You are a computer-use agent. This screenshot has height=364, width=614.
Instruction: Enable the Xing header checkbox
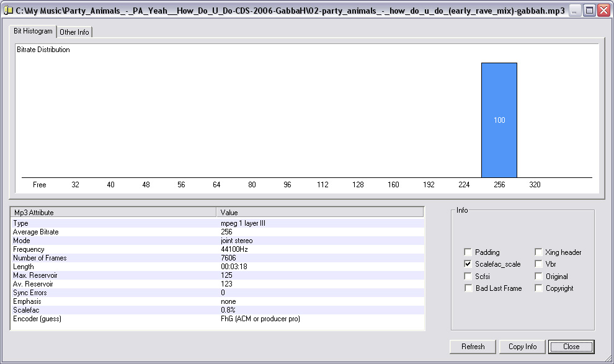pos(538,252)
